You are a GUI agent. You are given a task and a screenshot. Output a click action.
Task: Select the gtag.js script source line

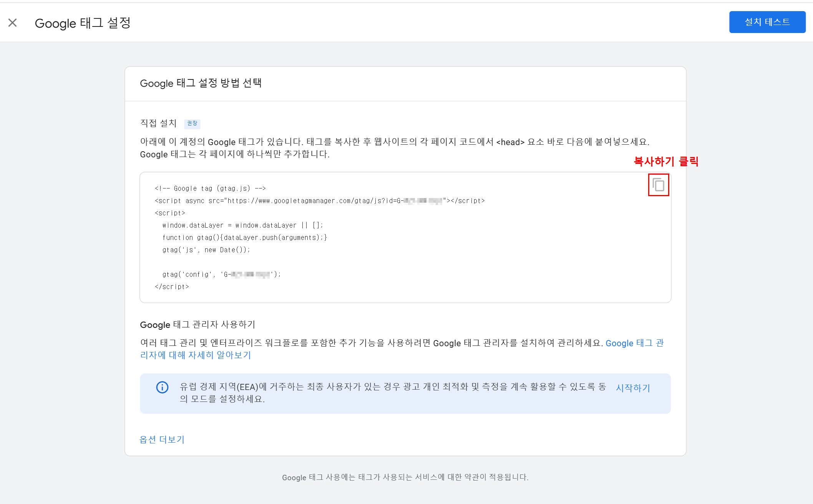pyautogui.click(x=319, y=200)
